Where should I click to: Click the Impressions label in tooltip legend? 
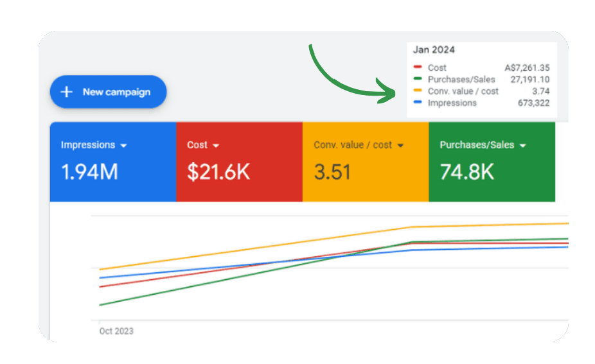click(452, 103)
